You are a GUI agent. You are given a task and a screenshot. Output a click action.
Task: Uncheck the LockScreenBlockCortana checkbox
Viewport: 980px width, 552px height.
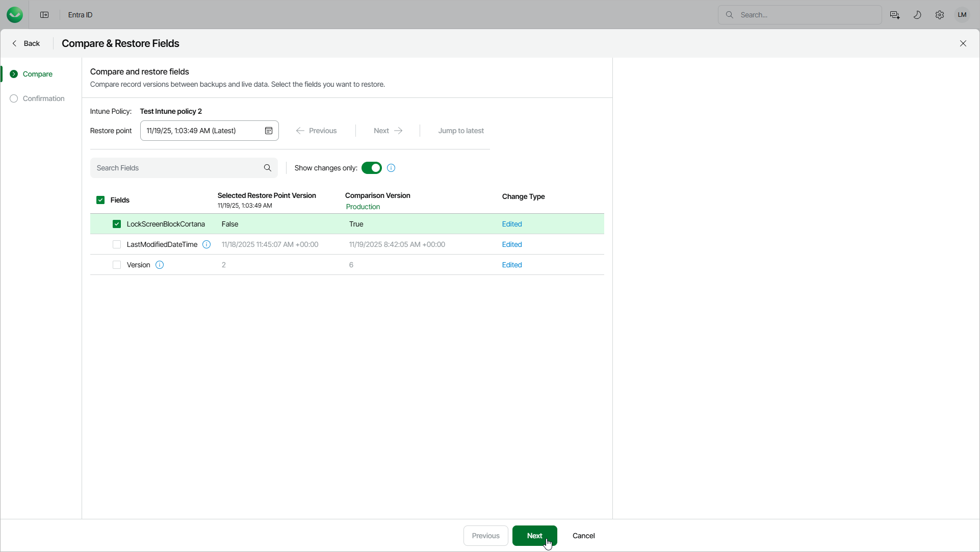click(117, 224)
